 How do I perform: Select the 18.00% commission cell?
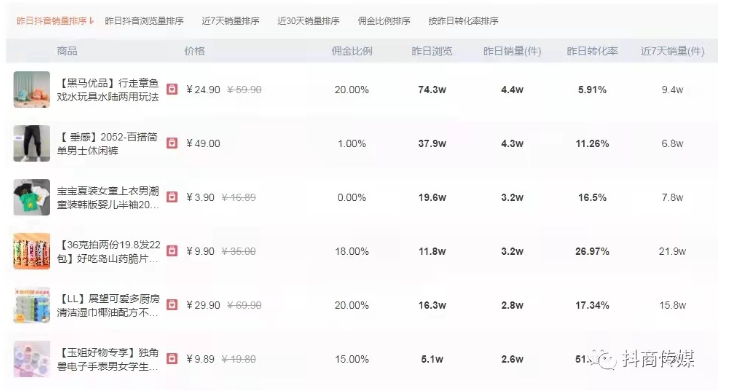tap(352, 251)
